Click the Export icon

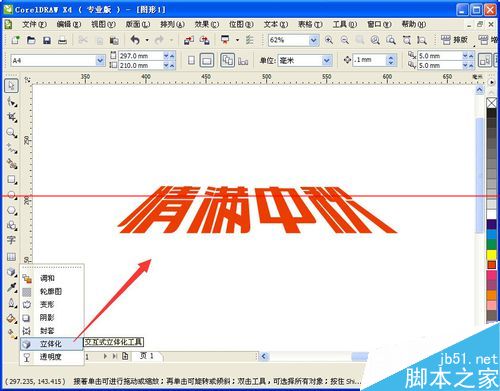(205, 40)
